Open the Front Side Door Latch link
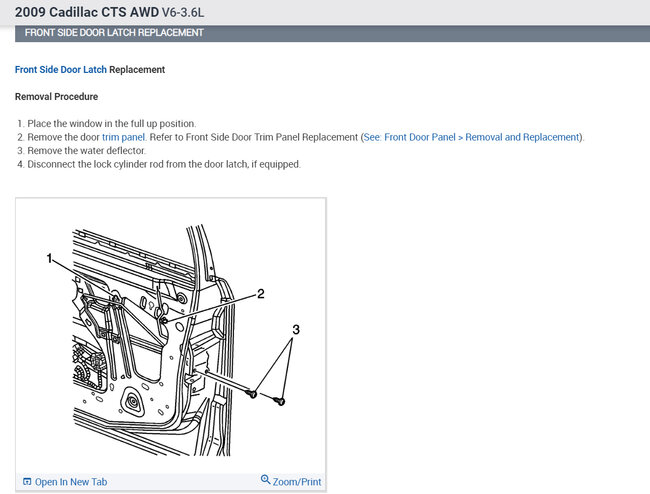This screenshot has height=494, width=650. point(61,70)
